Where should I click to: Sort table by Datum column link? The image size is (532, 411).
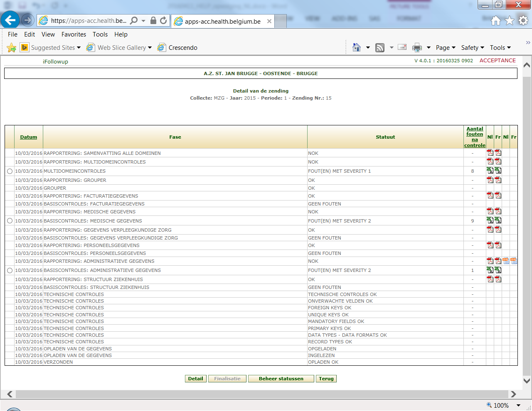pos(29,137)
